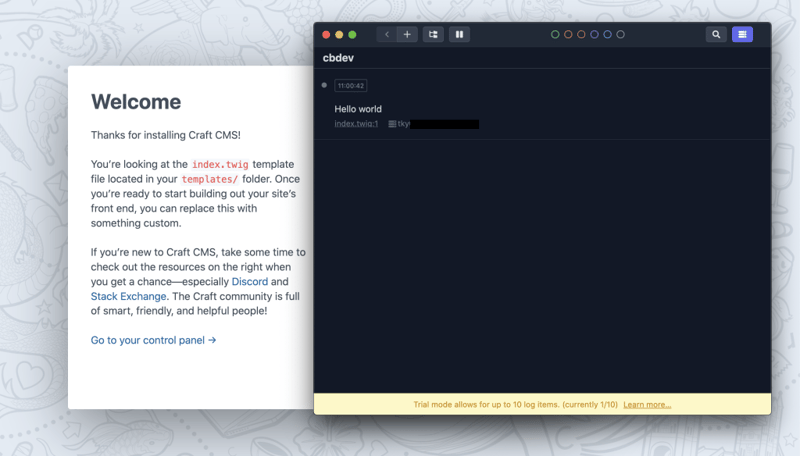Viewport: 800px width, 456px height.
Task: Click the purple list view button
Action: point(742,34)
